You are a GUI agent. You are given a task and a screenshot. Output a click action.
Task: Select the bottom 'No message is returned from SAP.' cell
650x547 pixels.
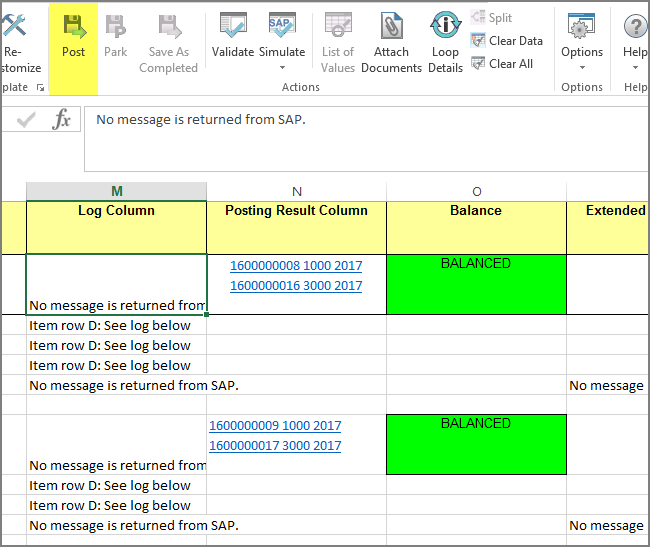(116, 525)
